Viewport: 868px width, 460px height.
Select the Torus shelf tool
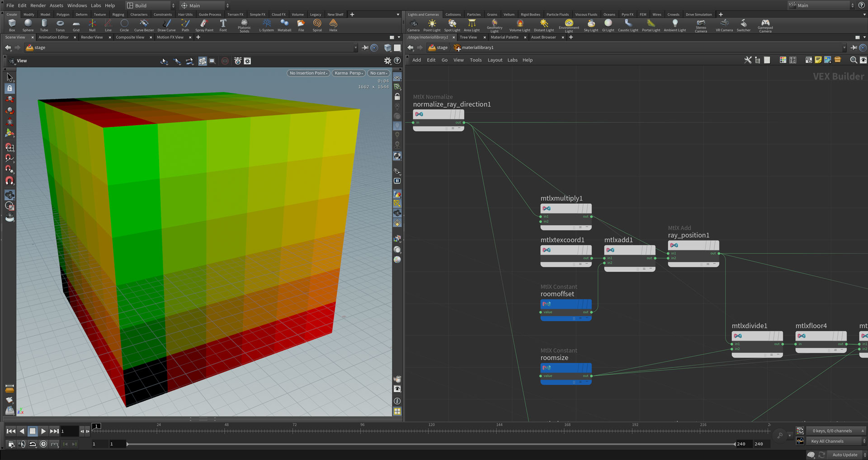(60, 25)
